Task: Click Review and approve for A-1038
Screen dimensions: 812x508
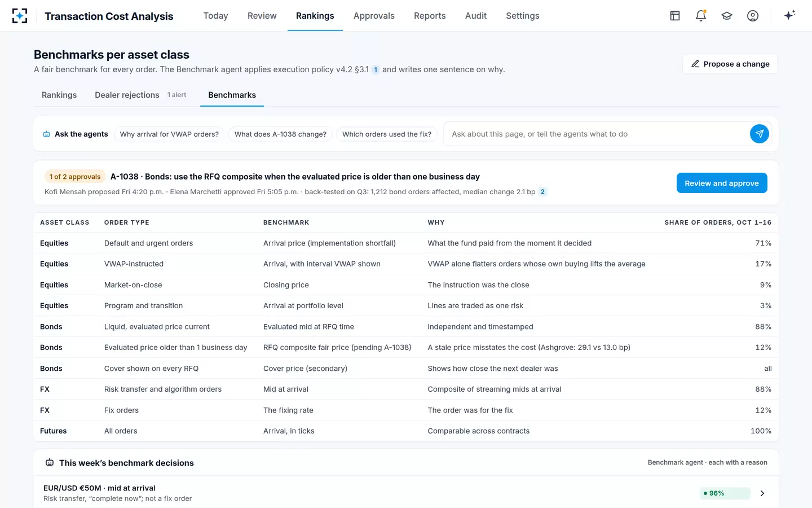Action: coord(722,183)
